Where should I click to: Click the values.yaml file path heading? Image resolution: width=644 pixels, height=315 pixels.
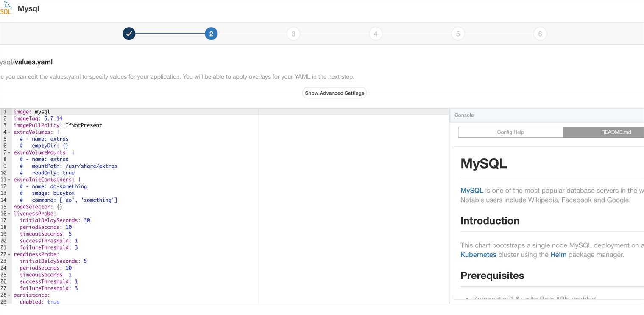[x=26, y=62]
